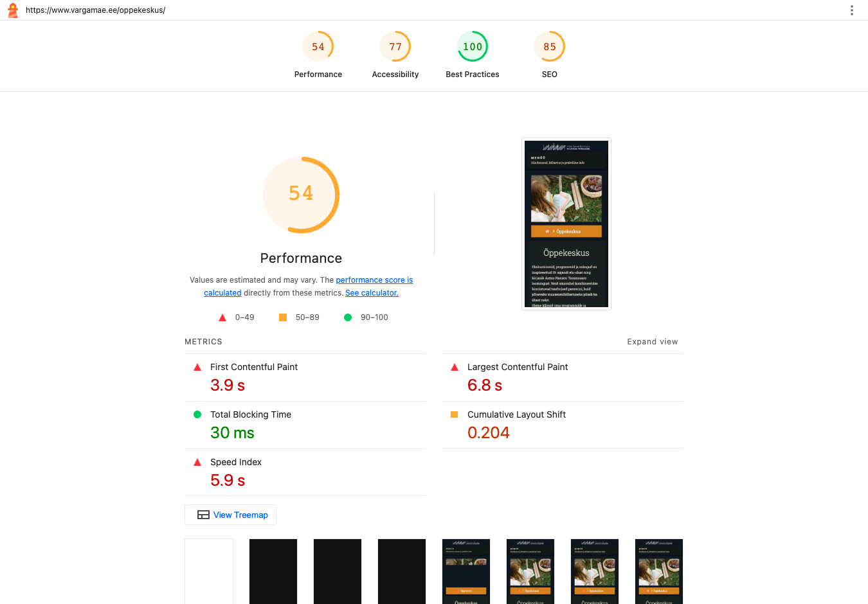Click the '3.9 s' metric value
This screenshot has height=604, width=868.
(228, 386)
